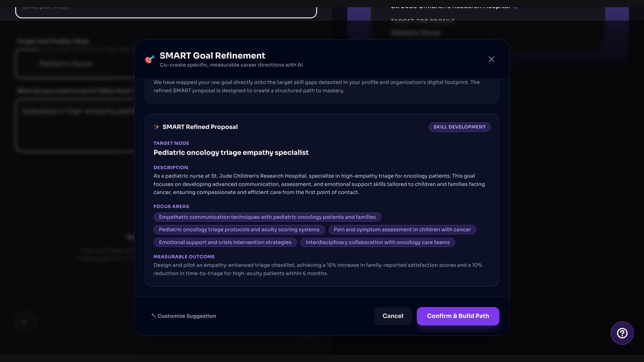Select Pediatric oncology triage protocols chip
This screenshot has width=644, height=362.
click(239, 230)
